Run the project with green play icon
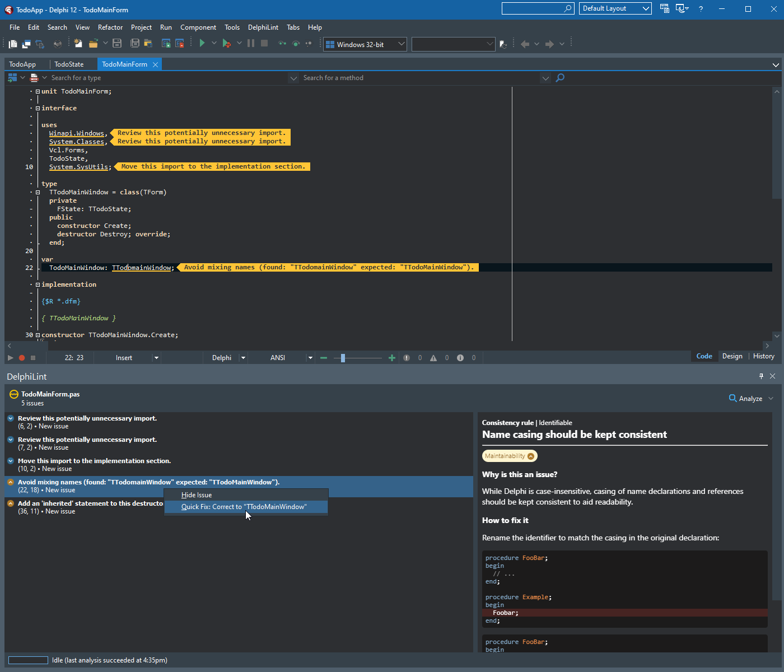Screen dimensions: 784x672 202,43
